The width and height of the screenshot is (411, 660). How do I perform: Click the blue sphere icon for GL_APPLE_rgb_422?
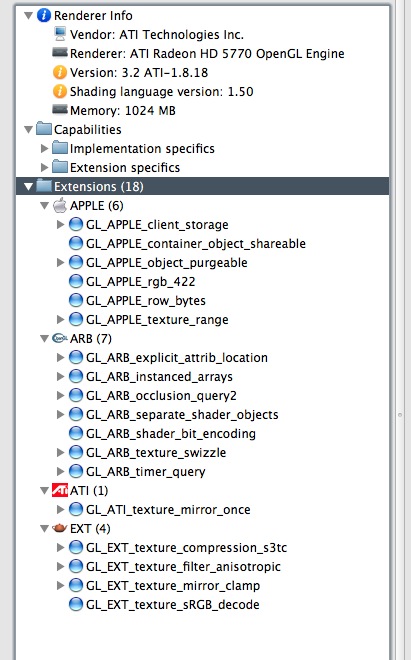point(76,281)
